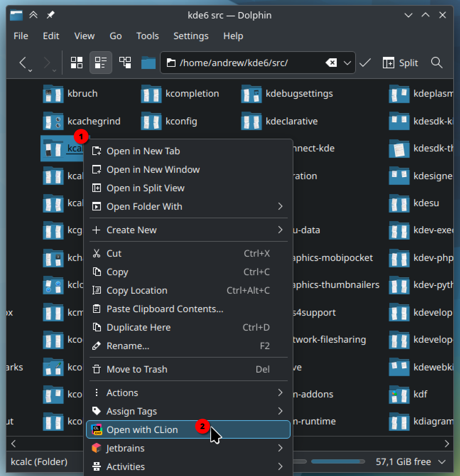The height and width of the screenshot is (476, 460).
Task: Expand the location history dropdown
Action: [347, 63]
